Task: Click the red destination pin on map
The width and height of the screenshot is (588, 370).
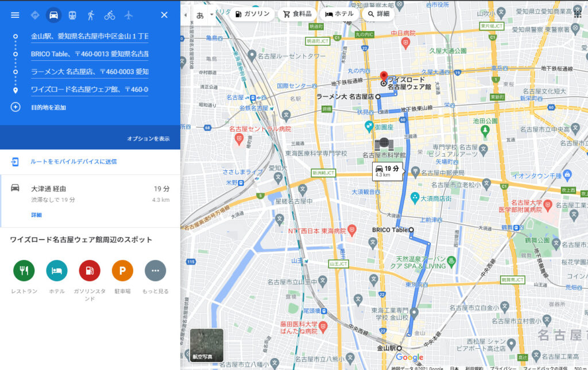Action: pos(384,76)
